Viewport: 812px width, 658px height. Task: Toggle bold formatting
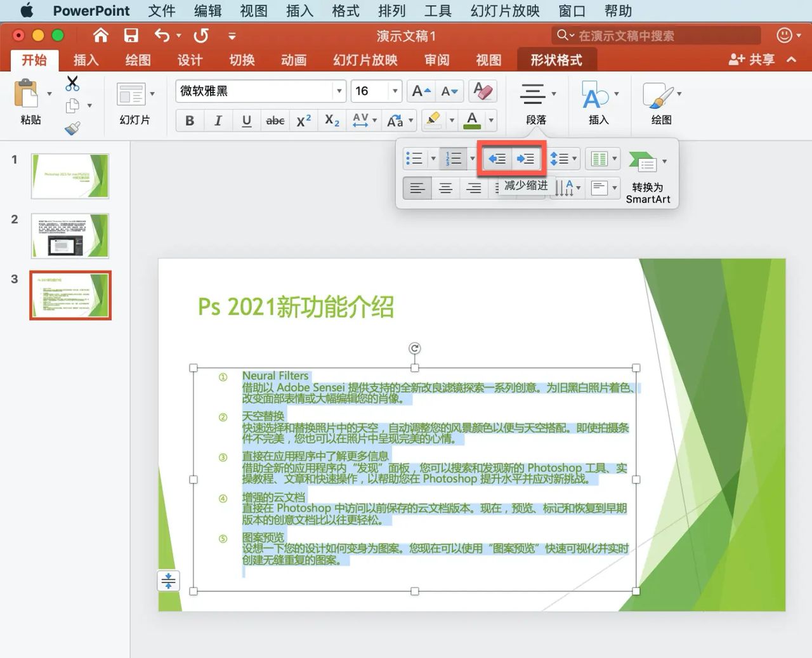190,121
